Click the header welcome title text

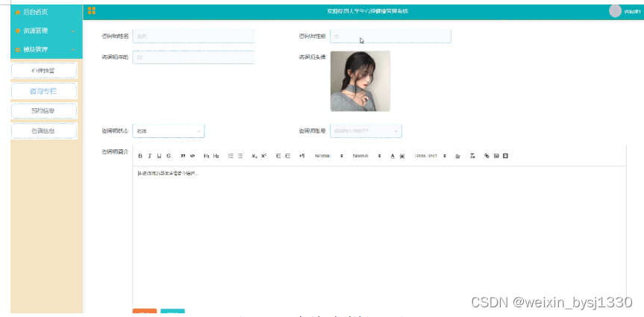368,11
